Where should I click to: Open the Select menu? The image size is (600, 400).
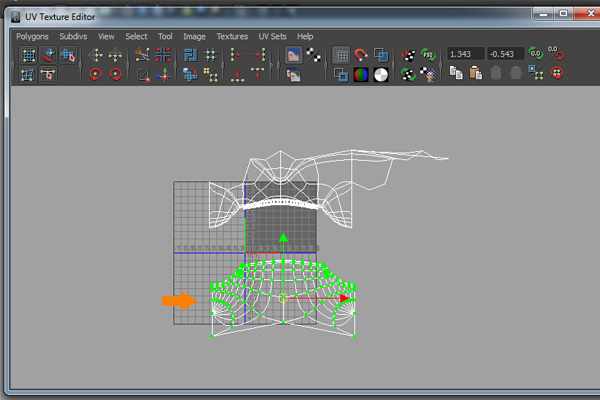(x=136, y=36)
